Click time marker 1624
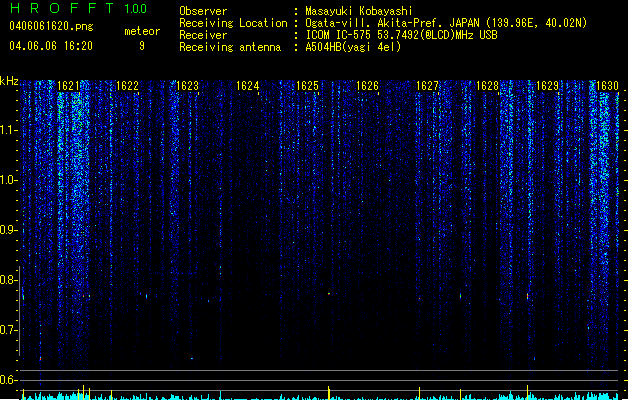629x400 pixels. 248,86
